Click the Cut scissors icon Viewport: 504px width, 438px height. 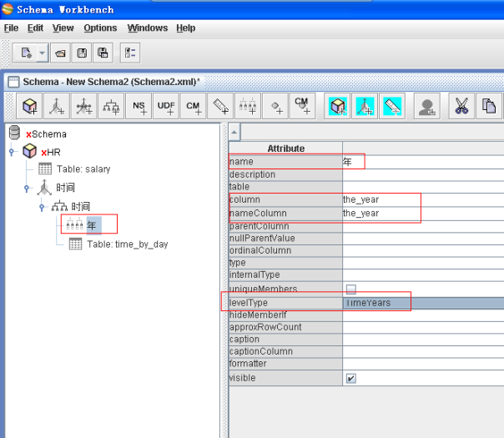tap(461, 106)
